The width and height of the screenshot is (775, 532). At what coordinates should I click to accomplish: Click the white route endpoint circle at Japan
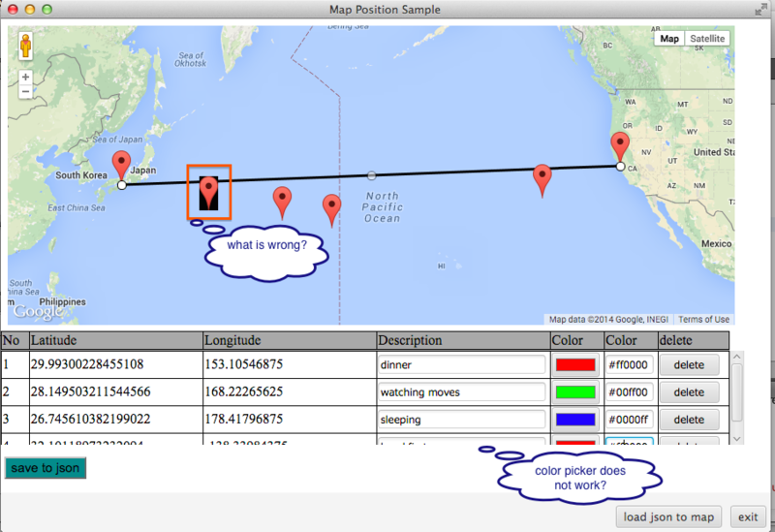tap(122, 185)
